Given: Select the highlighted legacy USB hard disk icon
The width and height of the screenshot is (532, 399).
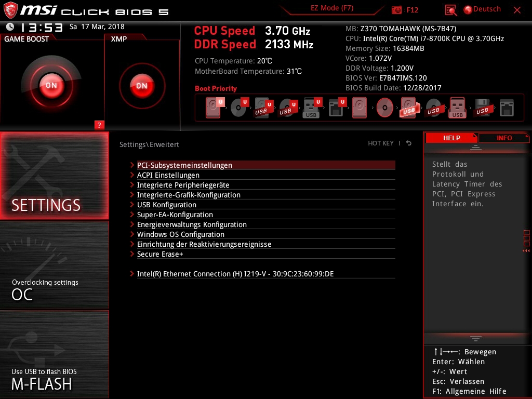Looking at the screenshot, I should [409, 108].
